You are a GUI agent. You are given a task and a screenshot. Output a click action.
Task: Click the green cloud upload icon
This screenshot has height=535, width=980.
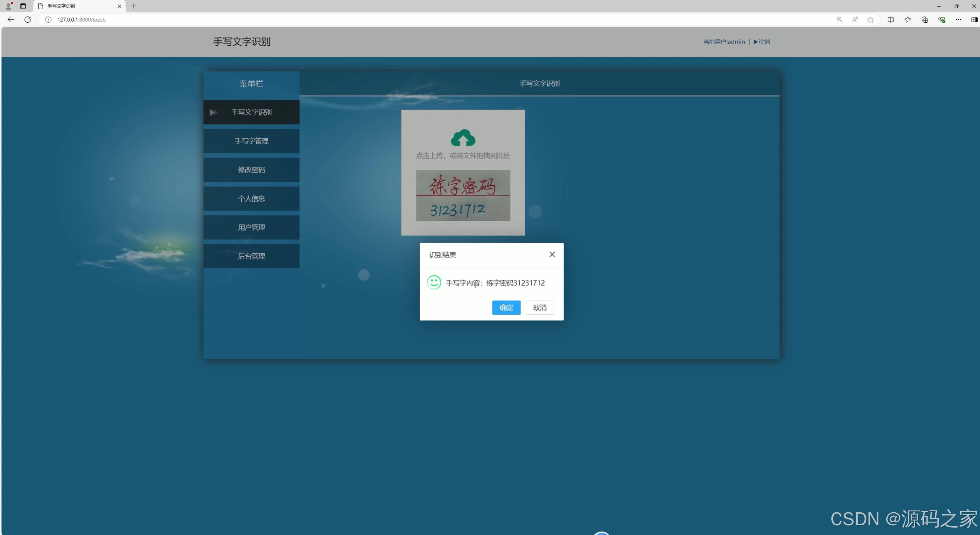coord(462,138)
